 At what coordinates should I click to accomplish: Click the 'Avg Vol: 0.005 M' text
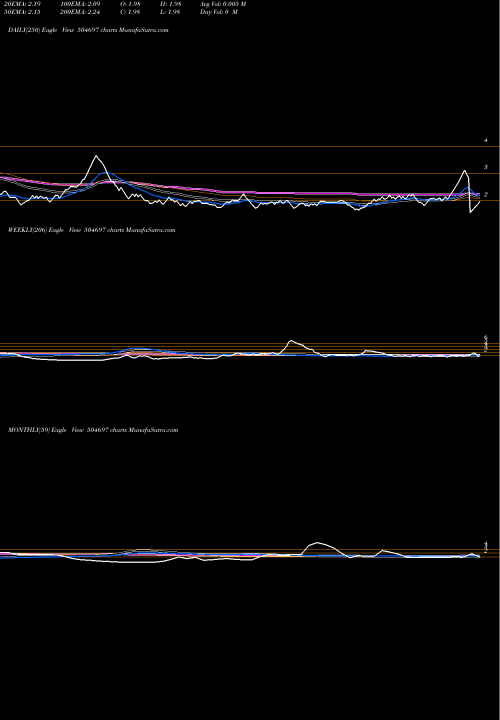click(x=223, y=4)
